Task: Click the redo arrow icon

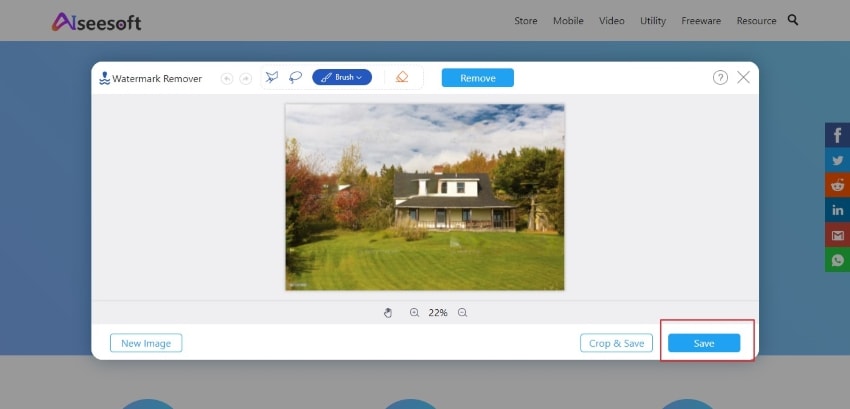Action: [246, 79]
